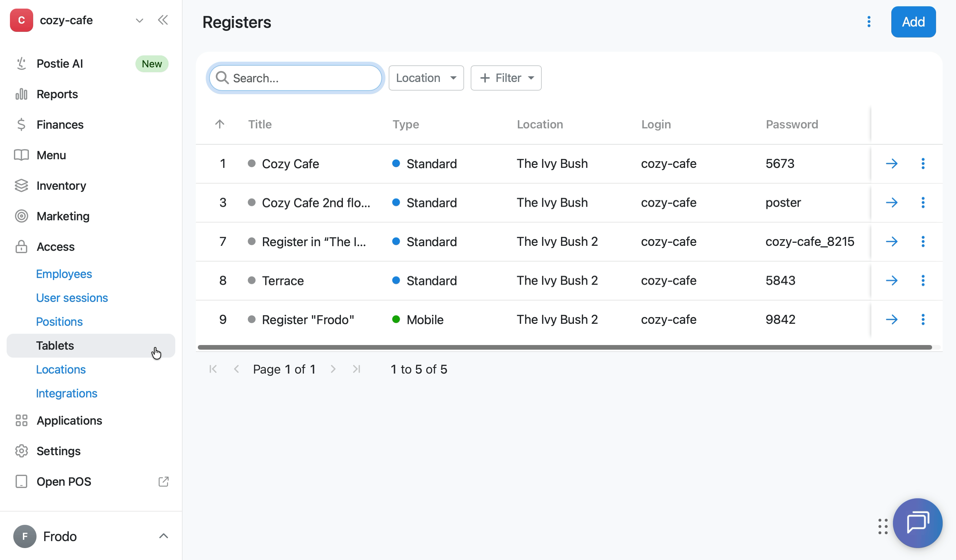Expand the Frodo user menu chevron
The width and height of the screenshot is (956, 560).
pos(164,536)
